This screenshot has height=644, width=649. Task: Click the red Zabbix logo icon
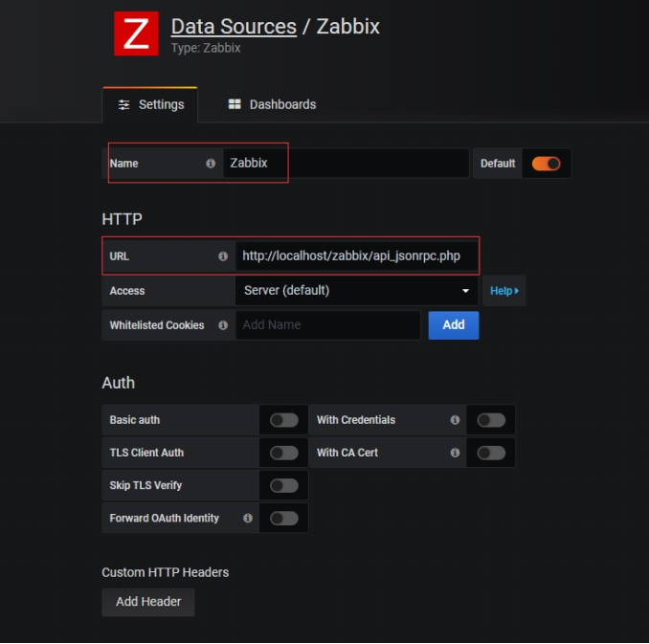click(x=136, y=33)
